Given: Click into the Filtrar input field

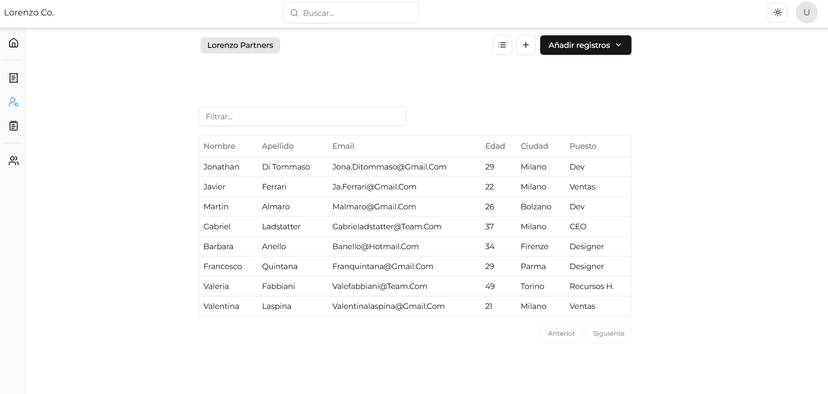Looking at the screenshot, I should (x=303, y=117).
